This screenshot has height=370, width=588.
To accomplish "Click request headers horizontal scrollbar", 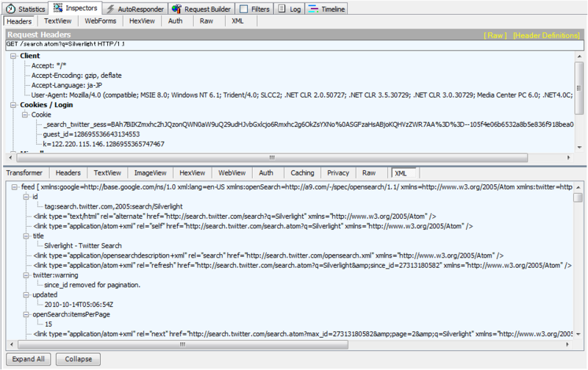I will click(272, 158).
